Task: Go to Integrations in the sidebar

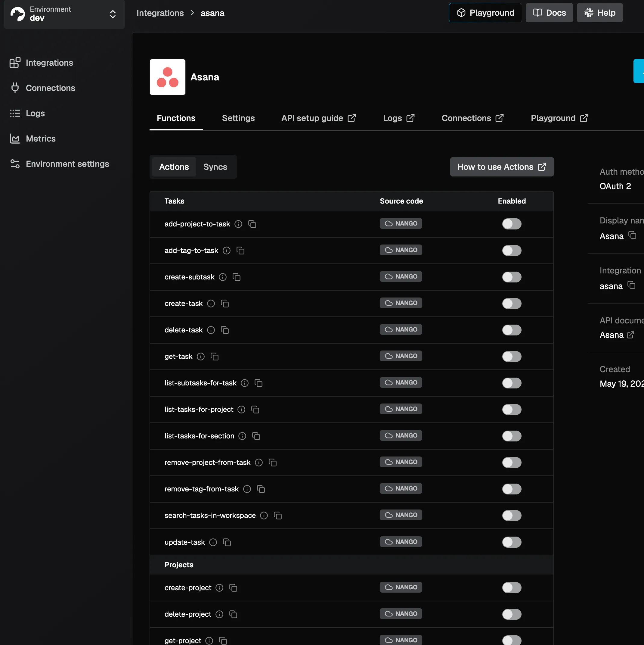Action: coord(41,63)
